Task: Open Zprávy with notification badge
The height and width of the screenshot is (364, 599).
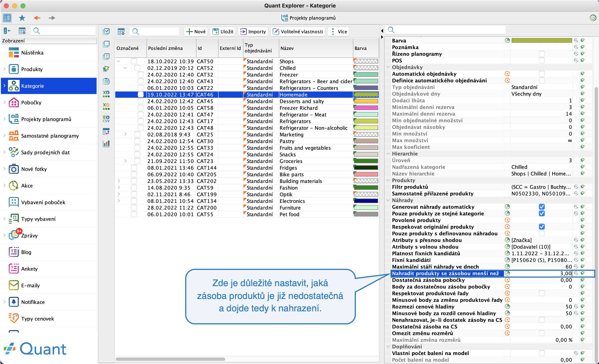Action: tap(49, 236)
